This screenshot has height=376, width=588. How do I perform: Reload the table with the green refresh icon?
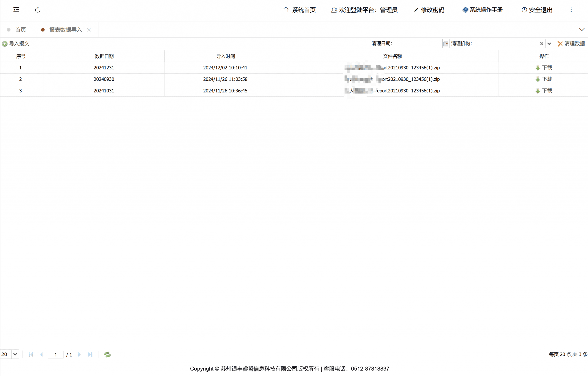[x=107, y=354]
